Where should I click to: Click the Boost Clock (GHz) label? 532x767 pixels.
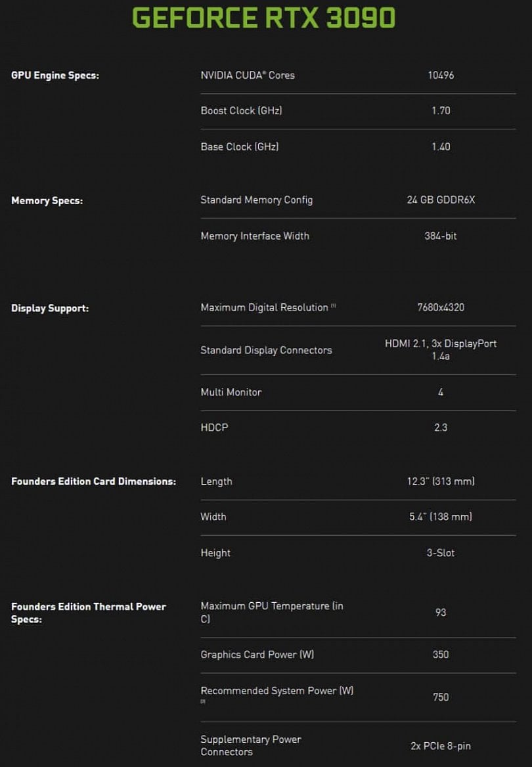click(x=241, y=110)
